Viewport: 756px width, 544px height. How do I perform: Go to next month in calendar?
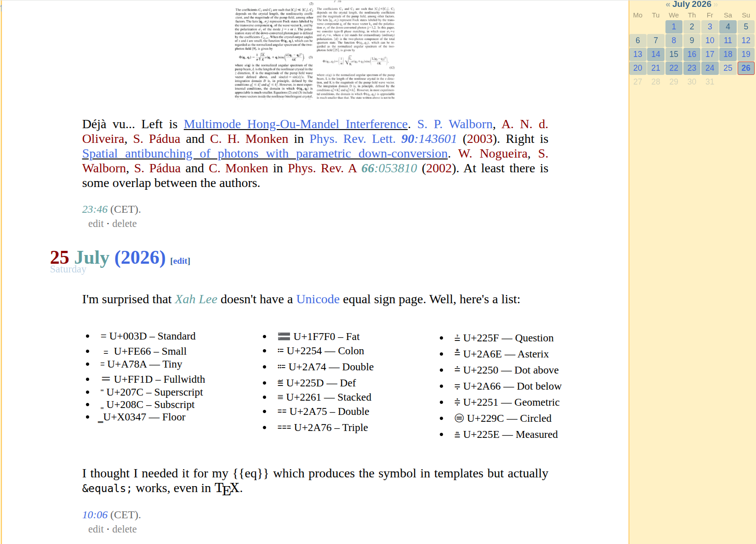716,5
